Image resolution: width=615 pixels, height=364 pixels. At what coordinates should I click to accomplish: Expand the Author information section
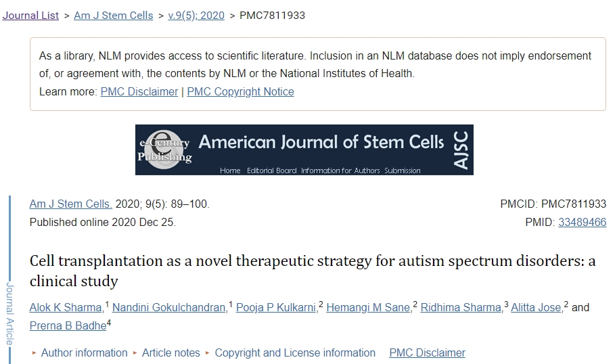(x=84, y=352)
